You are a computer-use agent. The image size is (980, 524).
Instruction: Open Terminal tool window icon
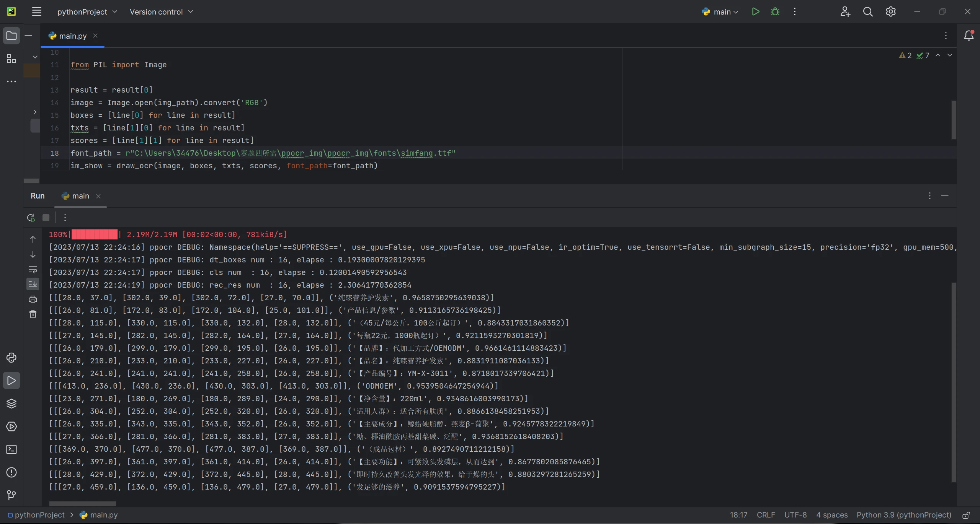(11, 449)
